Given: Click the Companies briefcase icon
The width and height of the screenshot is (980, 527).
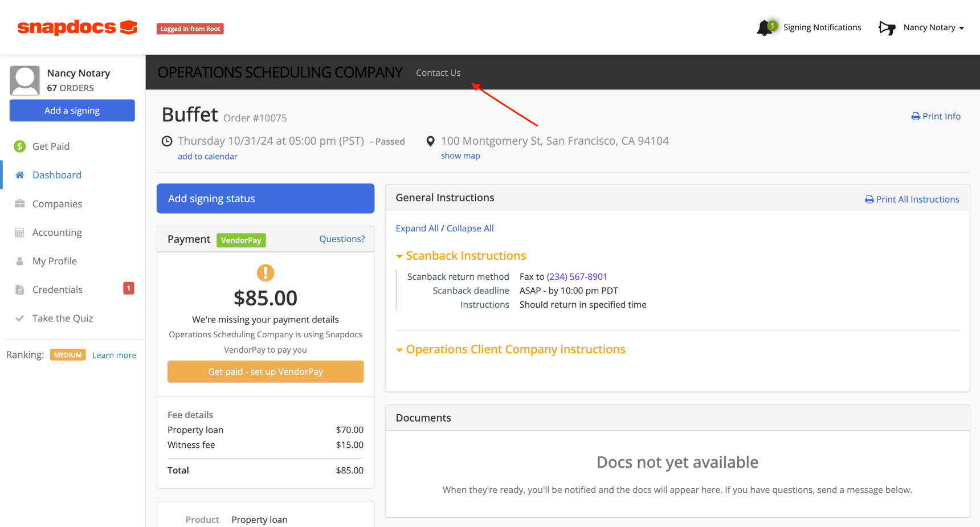Looking at the screenshot, I should [x=20, y=203].
